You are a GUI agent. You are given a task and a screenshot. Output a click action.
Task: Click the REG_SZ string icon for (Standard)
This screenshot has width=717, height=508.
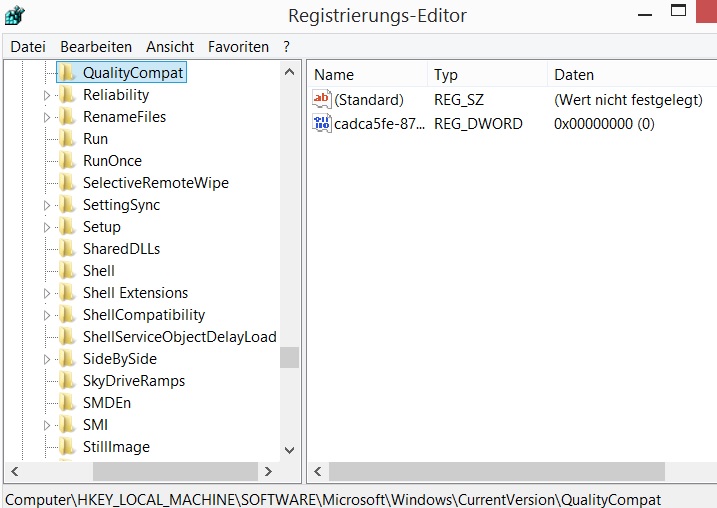pos(322,99)
